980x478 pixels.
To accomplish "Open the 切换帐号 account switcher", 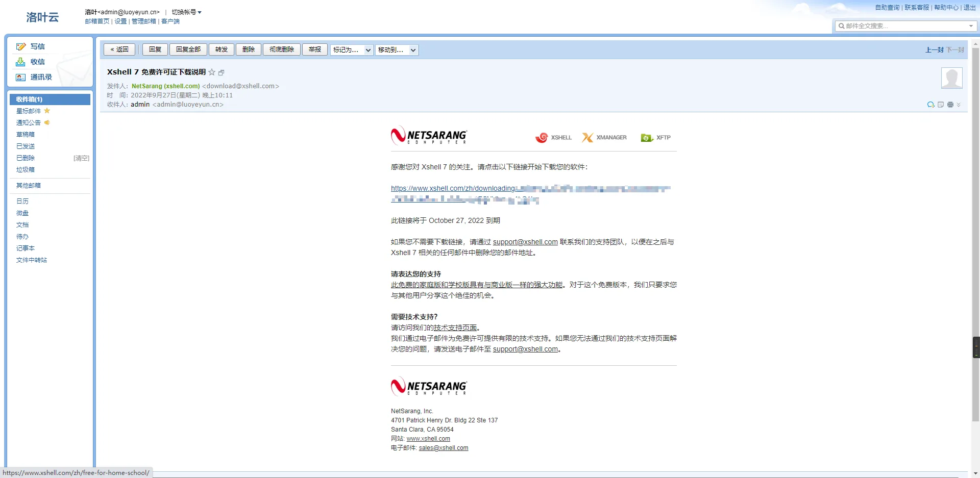I will (186, 12).
